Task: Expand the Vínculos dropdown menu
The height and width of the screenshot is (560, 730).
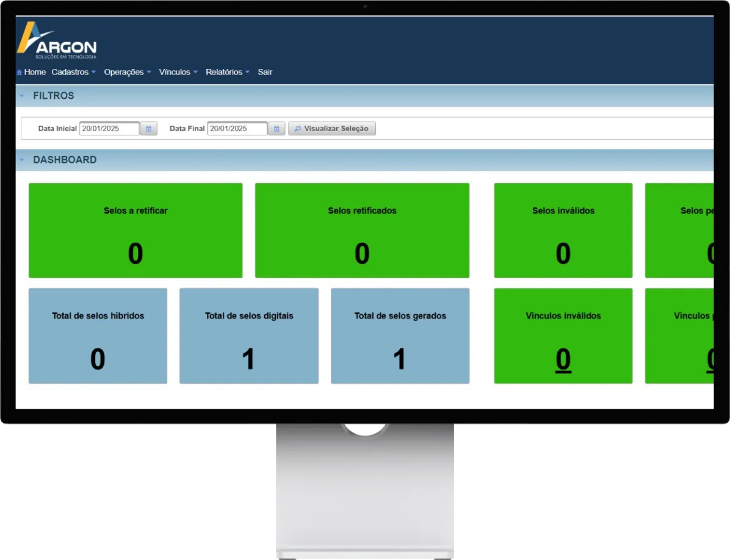Action: tap(178, 72)
